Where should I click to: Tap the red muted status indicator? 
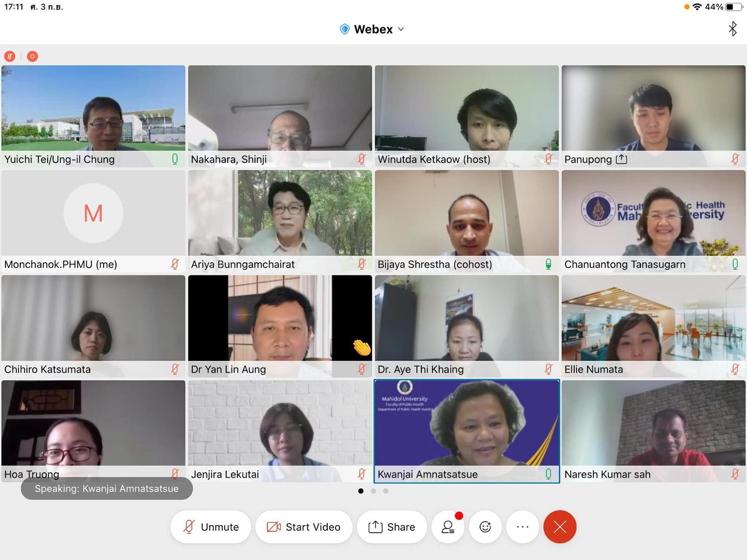9,56
